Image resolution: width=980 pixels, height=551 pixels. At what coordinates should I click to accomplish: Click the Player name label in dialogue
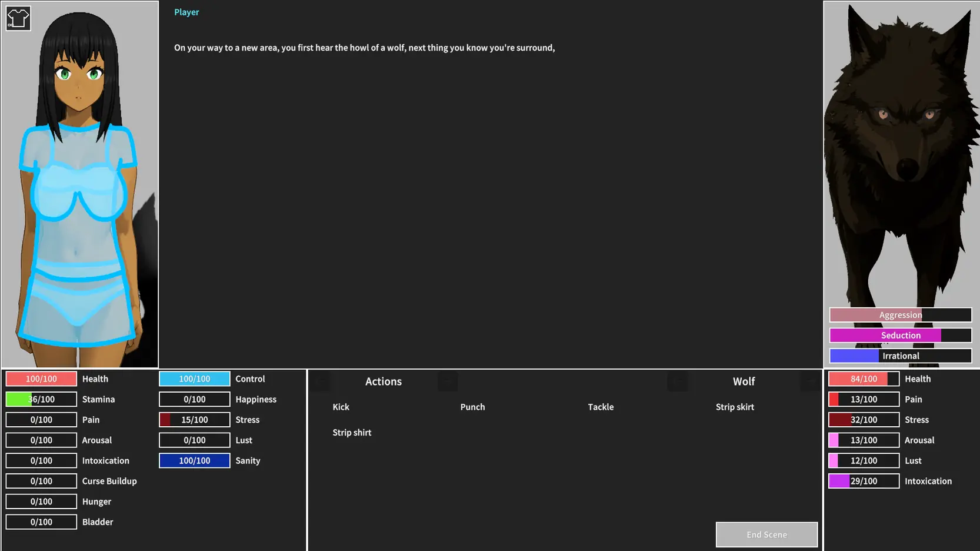pyautogui.click(x=186, y=12)
